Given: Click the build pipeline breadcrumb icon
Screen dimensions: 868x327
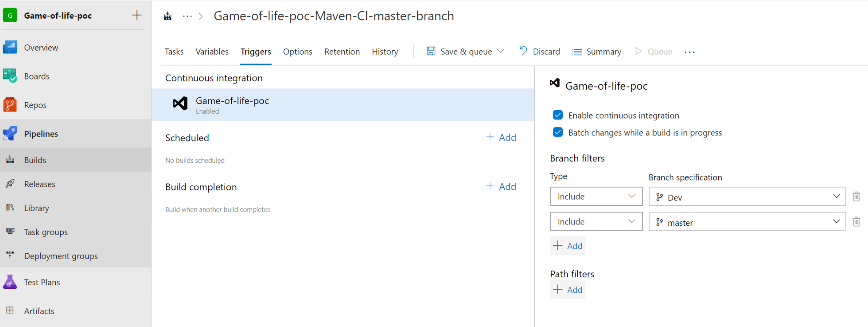Looking at the screenshot, I should [167, 16].
